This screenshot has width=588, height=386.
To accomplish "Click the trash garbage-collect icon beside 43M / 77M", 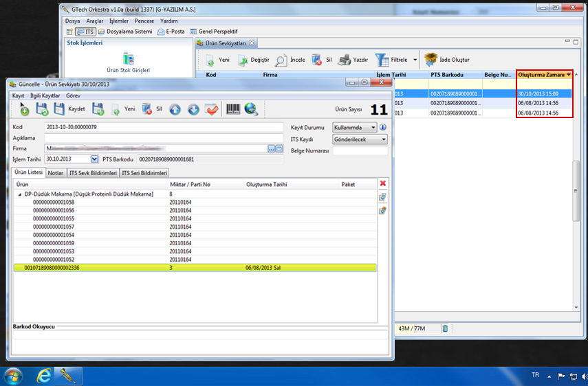I will click(445, 328).
